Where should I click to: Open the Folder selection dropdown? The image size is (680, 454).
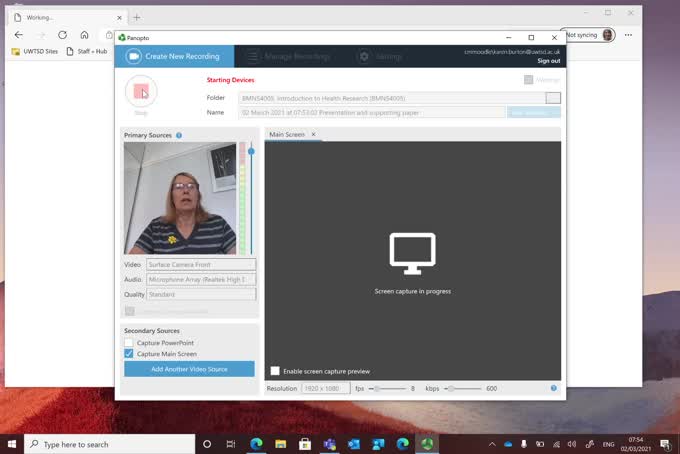click(x=553, y=98)
